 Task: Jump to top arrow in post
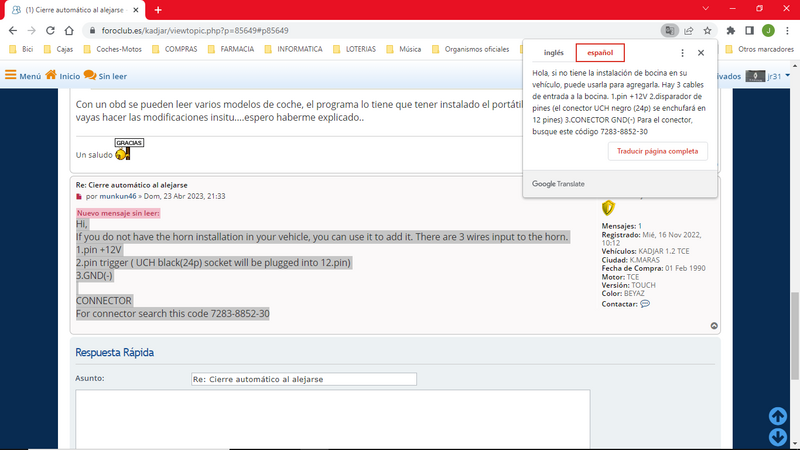(x=714, y=326)
